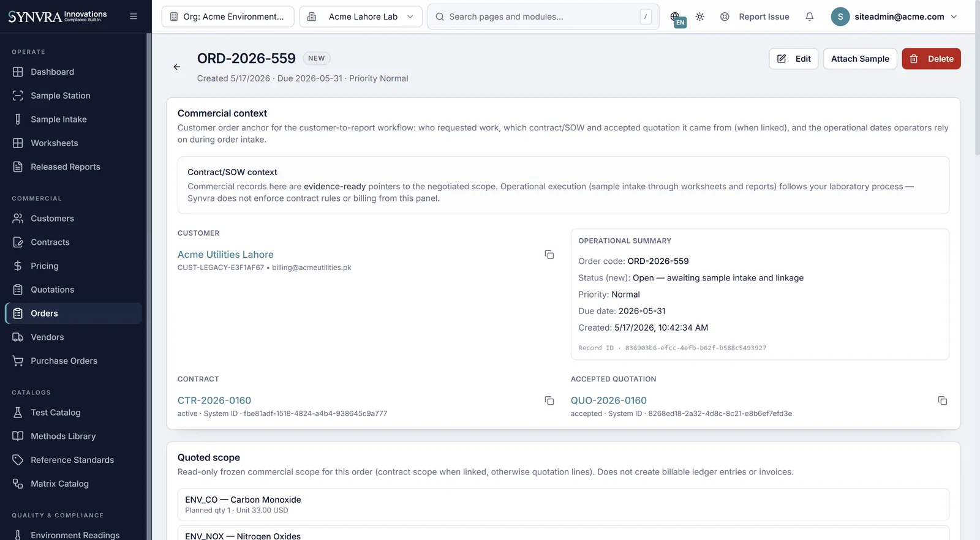Open the Acme Utilities Lahore customer link
Screen dimensions: 980x540
point(225,255)
